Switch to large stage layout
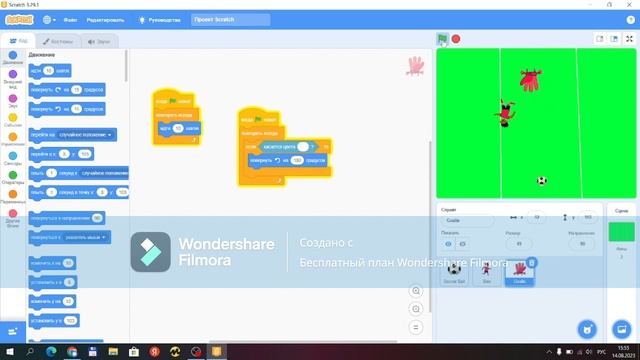The image size is (640, 360). [x=614, y=39]
